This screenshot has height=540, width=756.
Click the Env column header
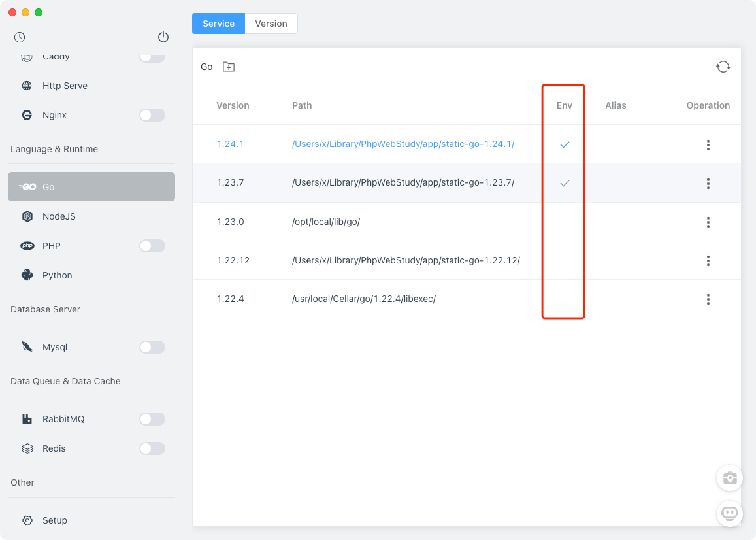click(x=564, y=106)
